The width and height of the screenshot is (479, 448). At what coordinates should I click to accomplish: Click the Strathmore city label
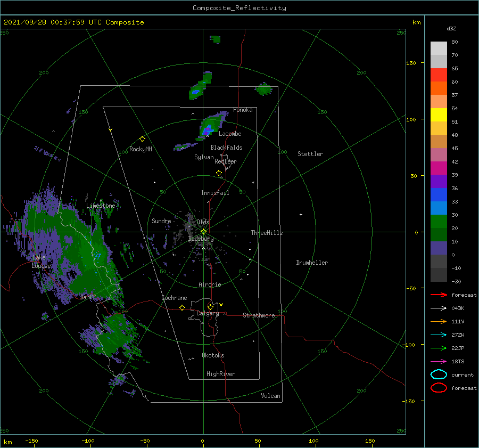click(259, 315)
